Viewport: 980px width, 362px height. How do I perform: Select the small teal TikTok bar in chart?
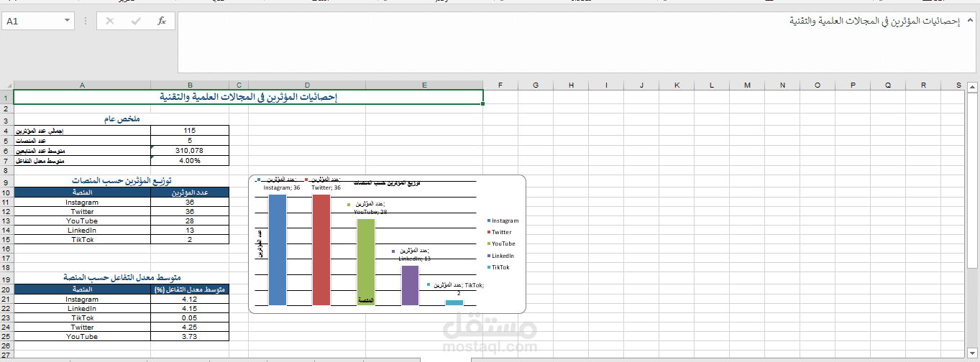pos(454,303)
